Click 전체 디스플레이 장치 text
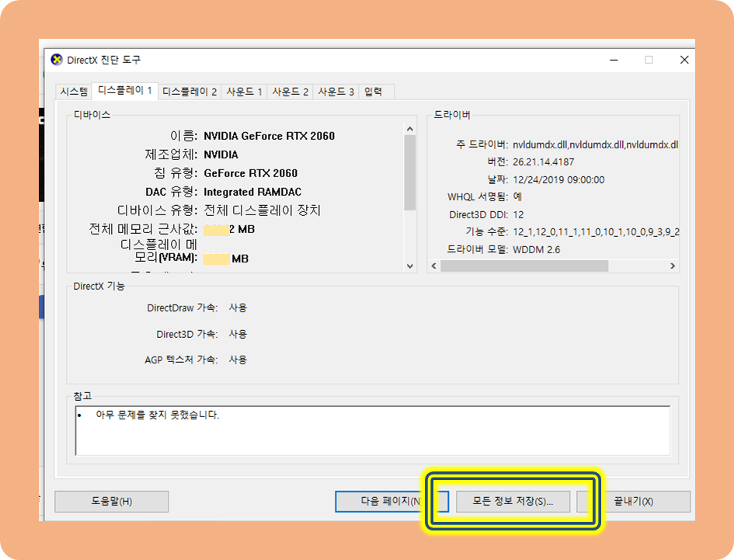The height and width of the screenshot is (560, 734). 263,210
